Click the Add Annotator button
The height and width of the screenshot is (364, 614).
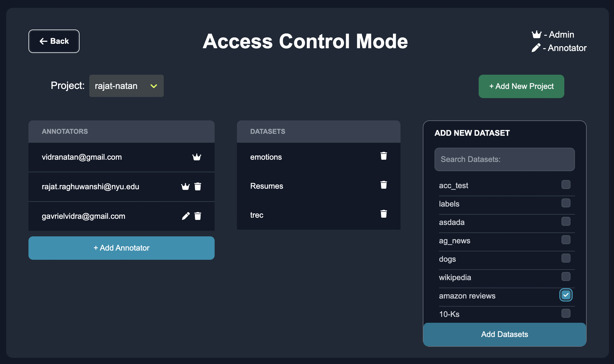[121, 248]
